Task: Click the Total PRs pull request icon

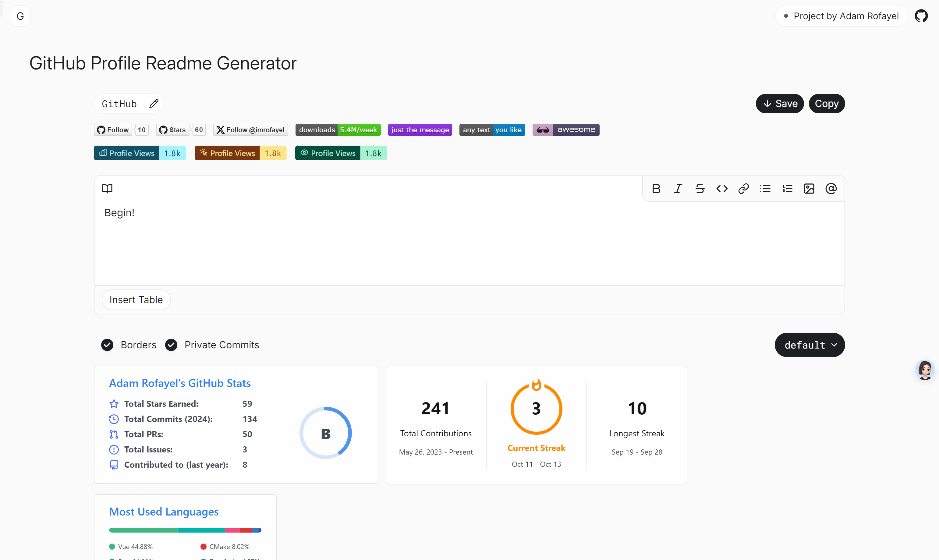Action: click(x=114, y=434)
